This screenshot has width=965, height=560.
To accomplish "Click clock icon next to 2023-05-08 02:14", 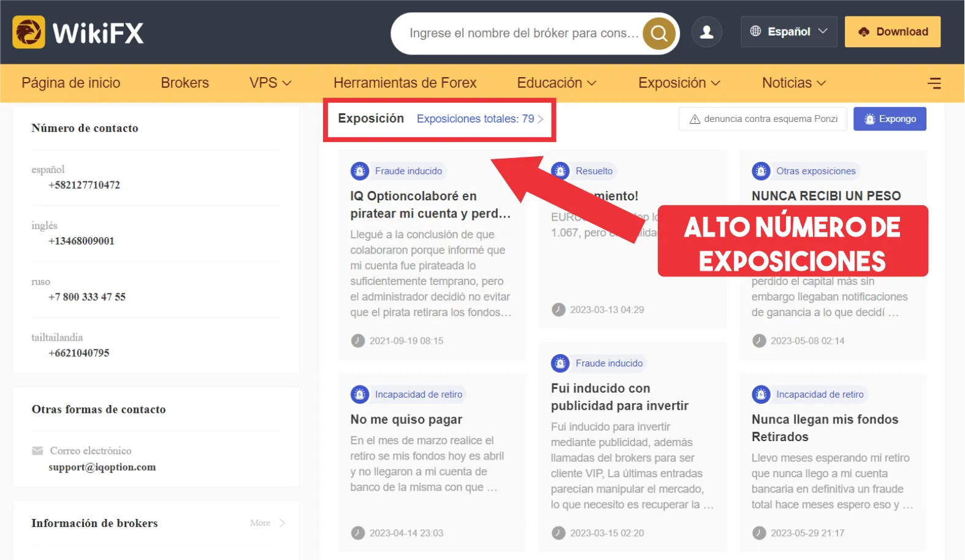I will pos(759,341).
